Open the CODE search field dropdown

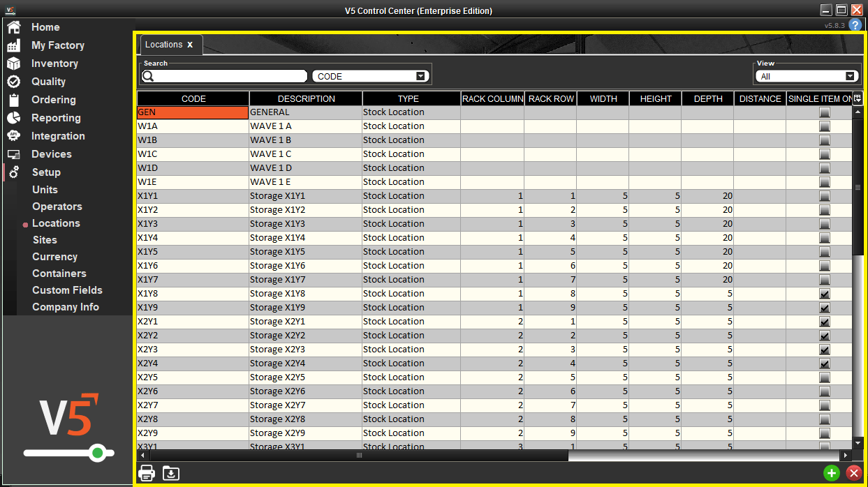click(x=370, y=77)
